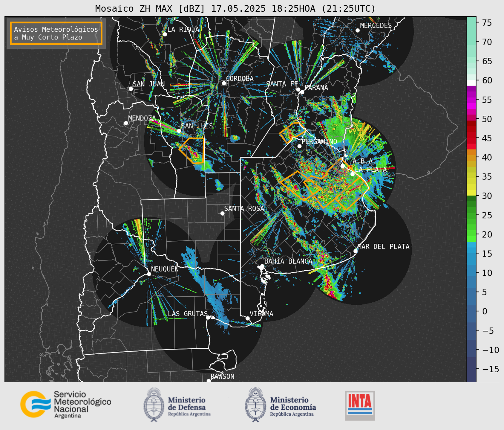Click the RAWSON city label
This screenshot has width=504, height=430.
222,376
